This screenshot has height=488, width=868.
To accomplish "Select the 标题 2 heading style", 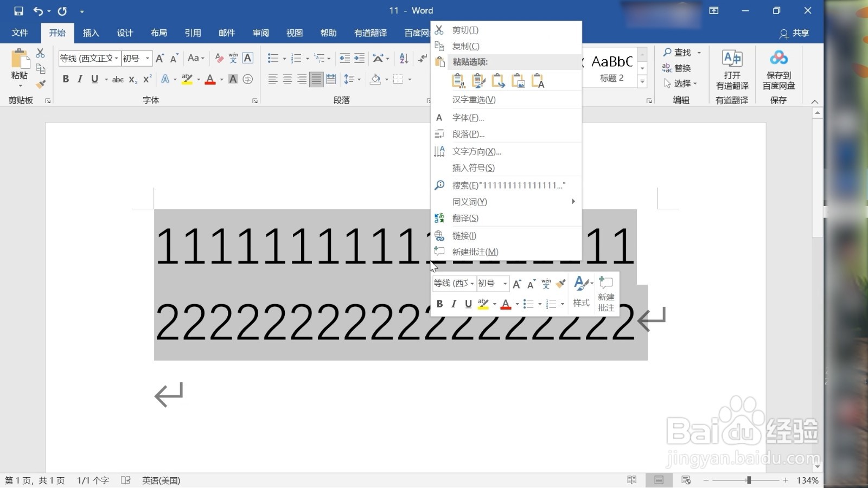I will (611, 68).
